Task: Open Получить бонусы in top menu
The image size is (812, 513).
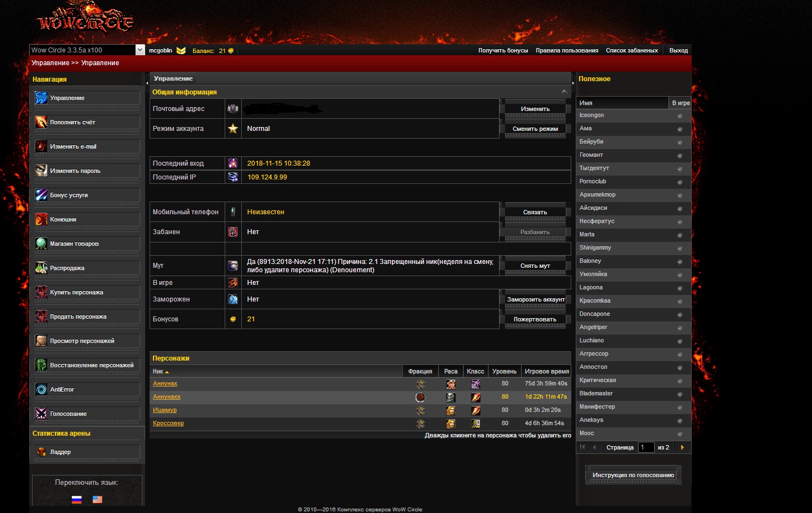Action: point(503,51)
